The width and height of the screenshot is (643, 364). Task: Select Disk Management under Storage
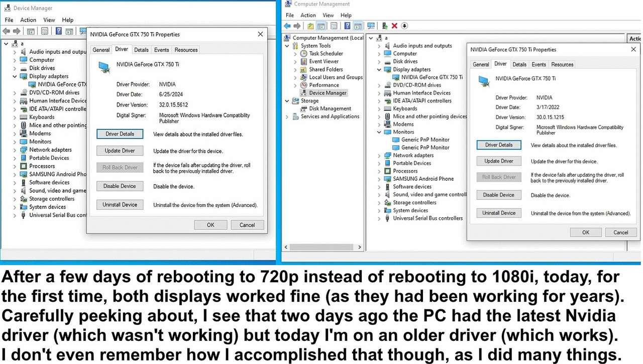click(330, 108)
